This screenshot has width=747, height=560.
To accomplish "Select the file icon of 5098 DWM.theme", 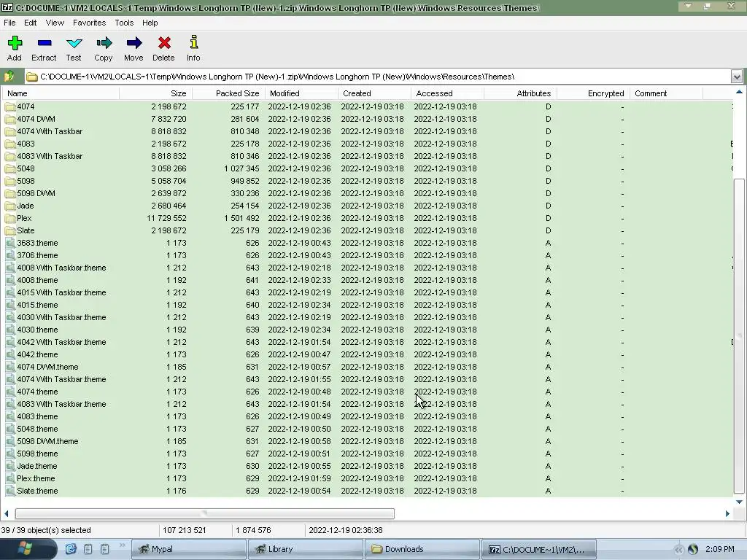I will point(10,441).
